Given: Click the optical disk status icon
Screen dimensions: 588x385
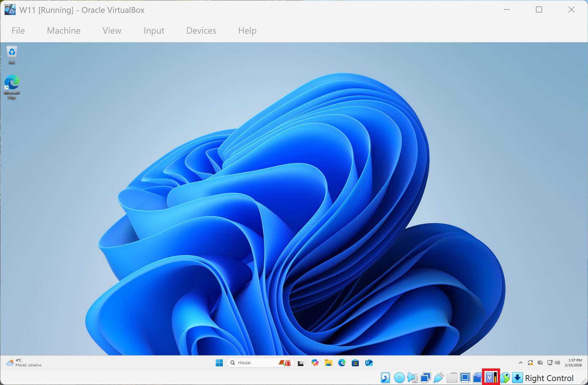Looking at the screenshot, I should pos(399,378).
